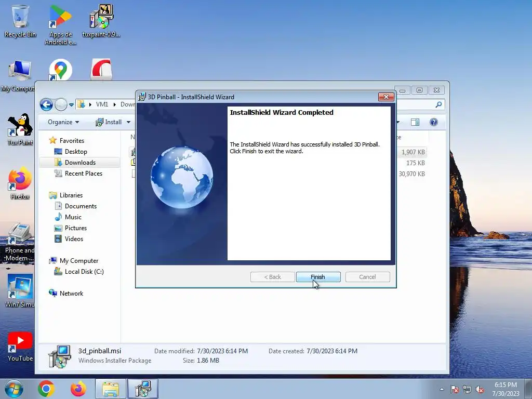Click the Explorer search magnifier icon

(438, 104)
